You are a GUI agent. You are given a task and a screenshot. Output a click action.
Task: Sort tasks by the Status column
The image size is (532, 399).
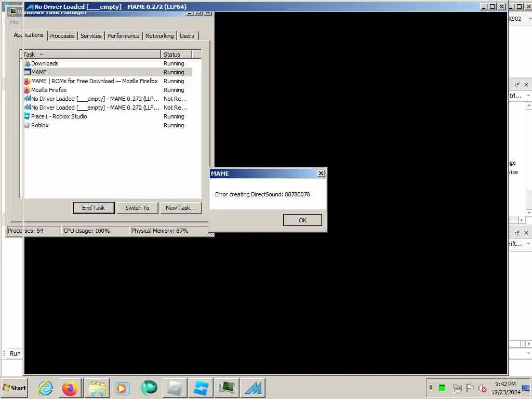pyautogui.click(x=177, y=54)
